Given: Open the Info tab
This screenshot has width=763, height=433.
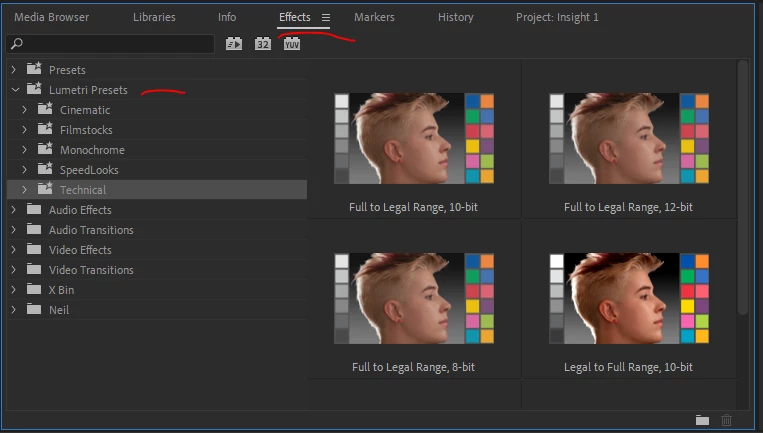Looking at the screenshot, I should (x=227, y=18).
